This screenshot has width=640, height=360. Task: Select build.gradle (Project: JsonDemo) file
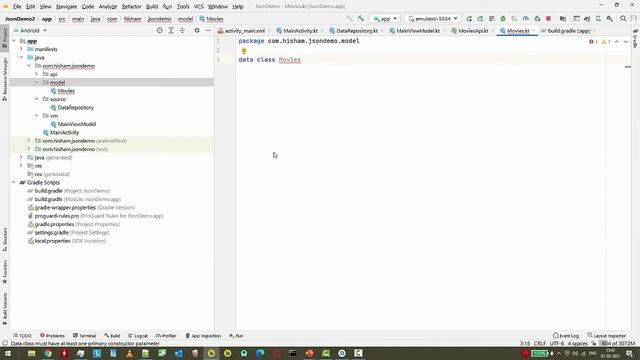tap(69, 191)
